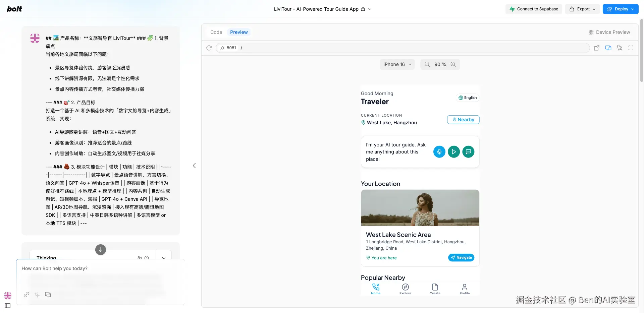Click the 90 % zoom value

[x=440, y=64]
